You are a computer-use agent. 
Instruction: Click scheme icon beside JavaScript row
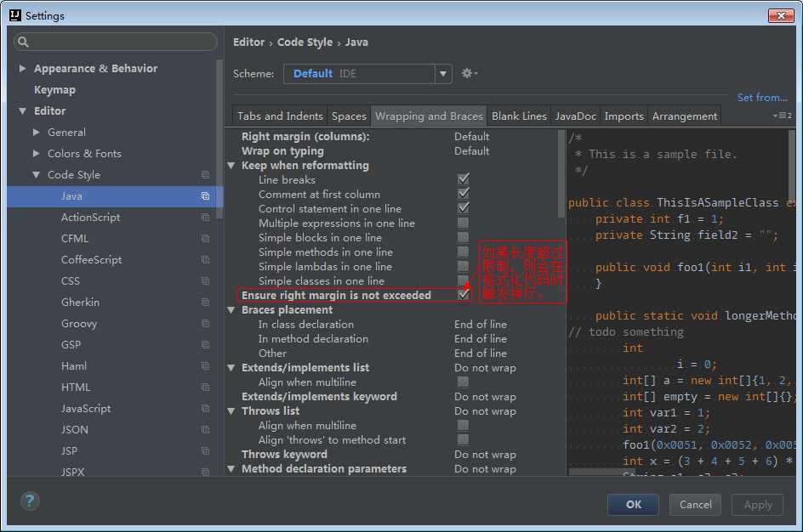pyautogui.click(x=205, y=408)
